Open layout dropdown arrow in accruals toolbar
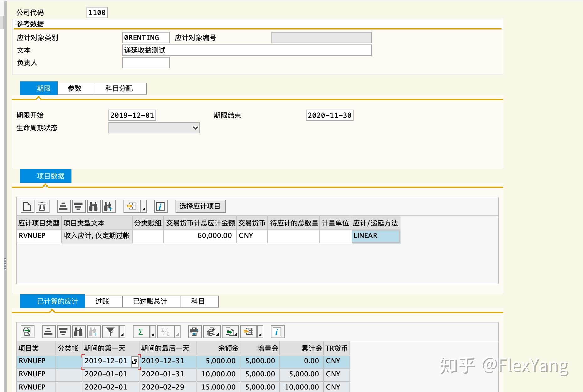This screenshot has width=583, height=392. (260, 332)
